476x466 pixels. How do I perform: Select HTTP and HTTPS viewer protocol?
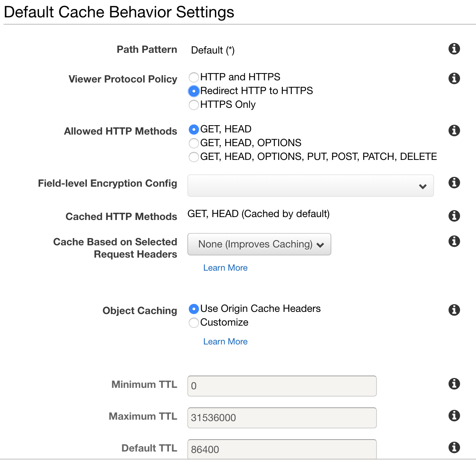194,77
